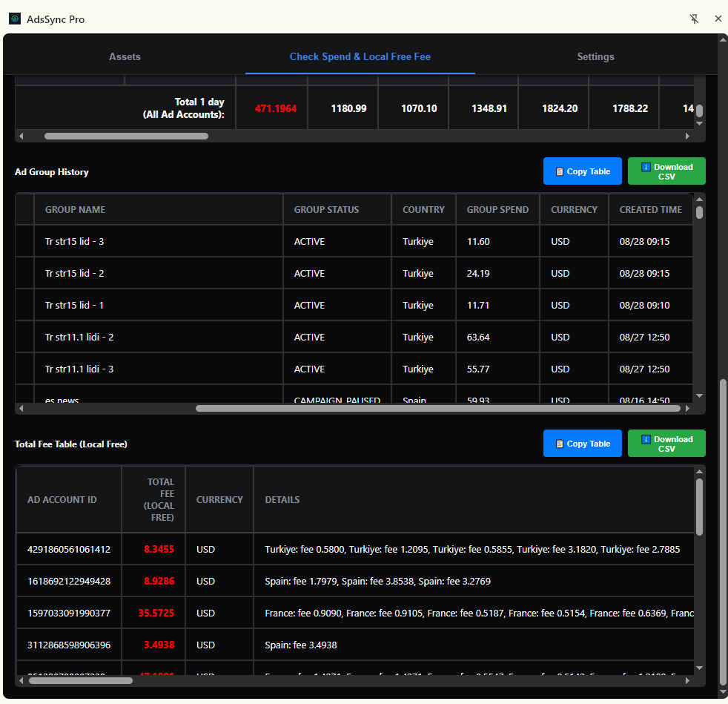The image size is (728, 704).
Task: Click the left scroll arrow under the Total 1 day table
Action: pyautogui.click(x=21, y=136)
